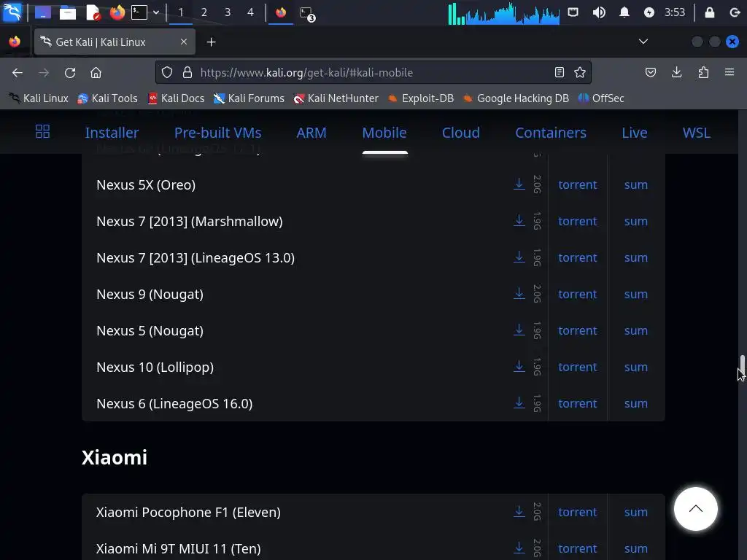Open the extensions puzzle icon

click(703, 72)
